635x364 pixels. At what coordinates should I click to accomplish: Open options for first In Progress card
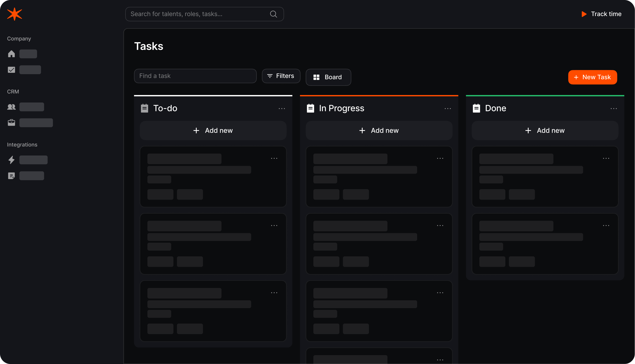tap(440, 158)
